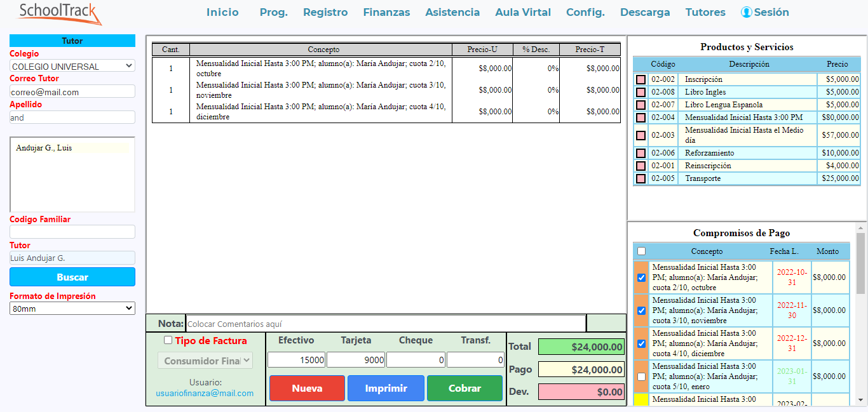Click the Tutor name field
The height and width of the screenshot is (412, 868).
point(72,258)
